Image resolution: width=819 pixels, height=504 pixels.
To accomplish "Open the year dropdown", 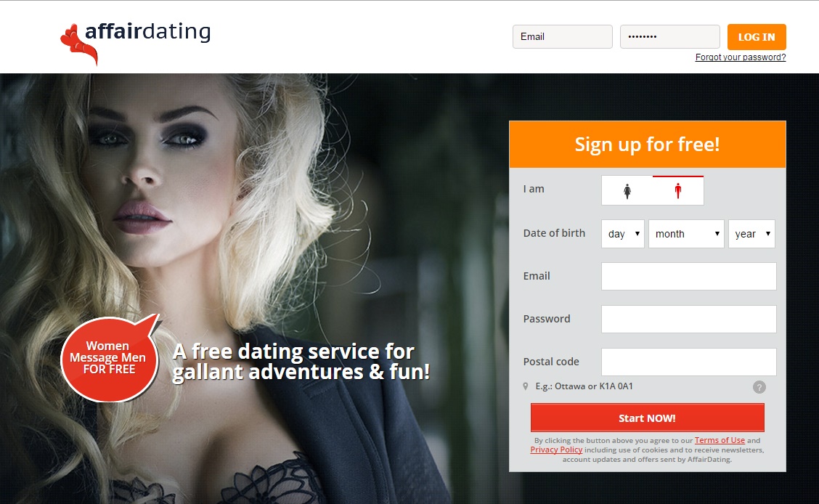I will (751, 233).
